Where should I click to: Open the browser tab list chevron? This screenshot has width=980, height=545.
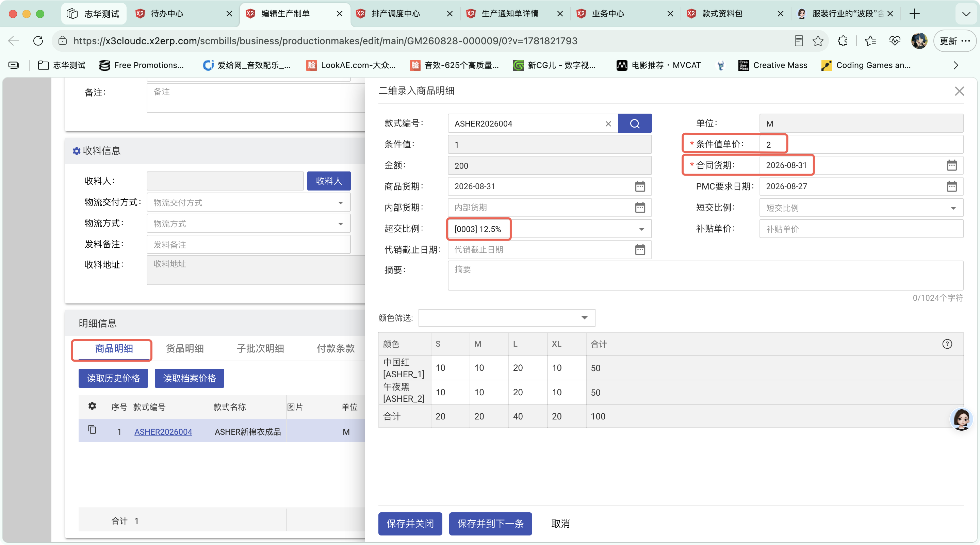click(x=966, y=14)
